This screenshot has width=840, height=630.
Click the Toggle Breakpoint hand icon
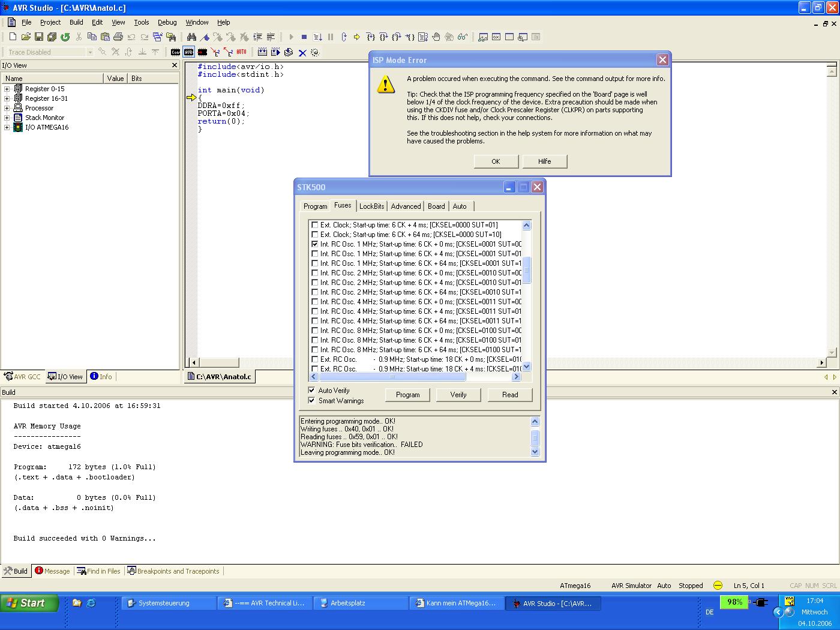pyautogui.click(x=436, y=37)
